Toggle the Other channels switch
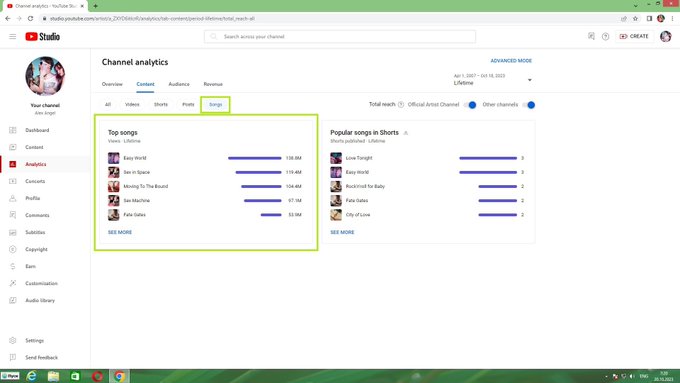This screenshot has height=383, width=680. coord(529,105)
